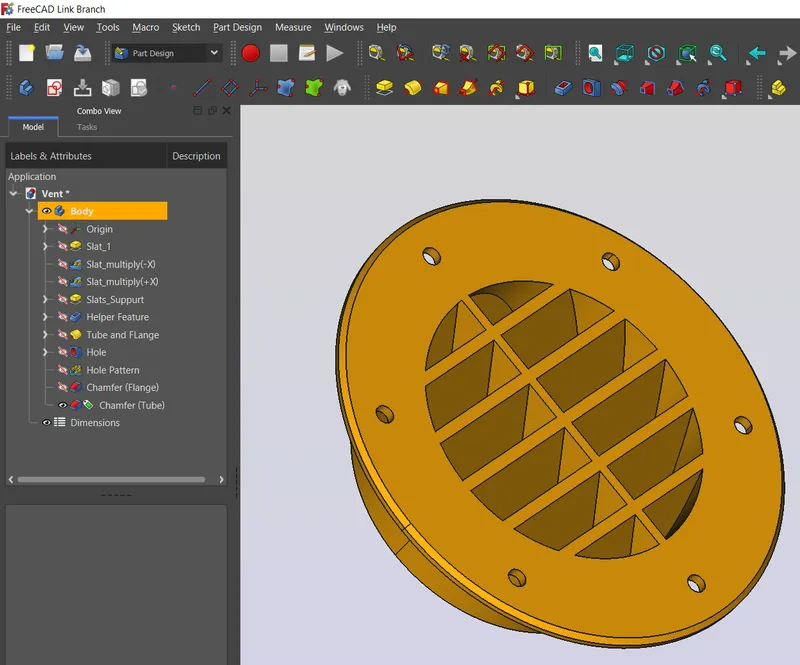Expand the Slats_Suppurt tree node

pos(45,300)
